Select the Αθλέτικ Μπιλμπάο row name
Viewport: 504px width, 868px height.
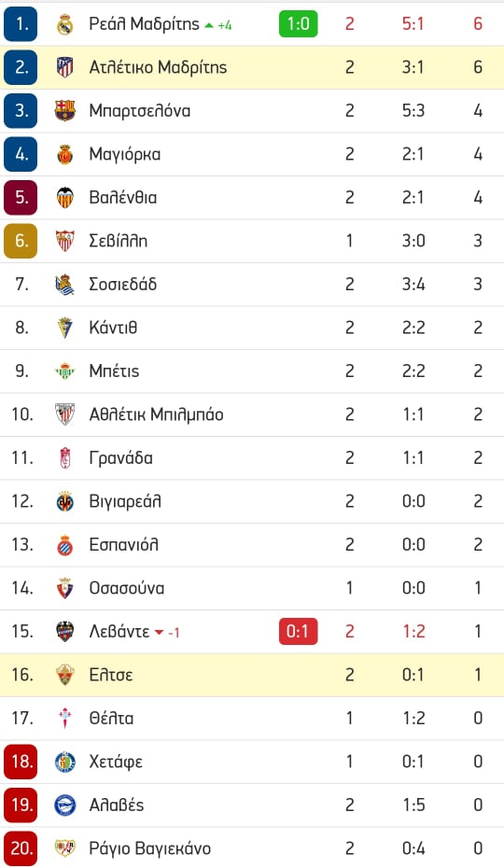pyautogui.click(x=156, y=414)
